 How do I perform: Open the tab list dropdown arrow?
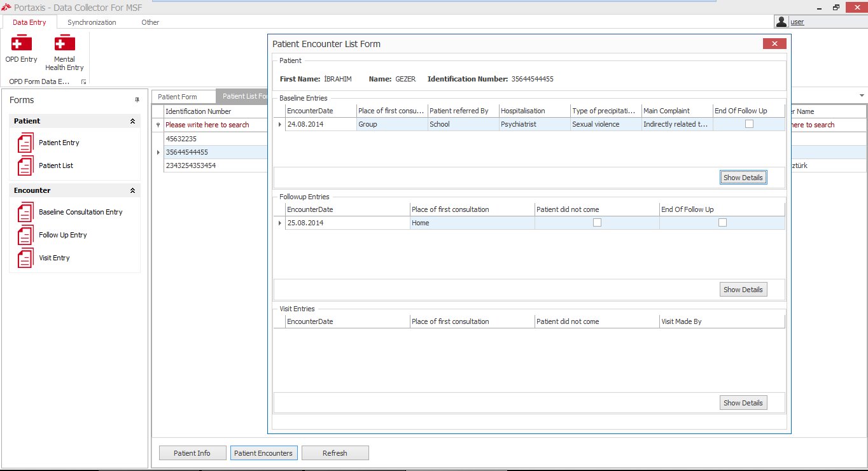click(x=862, y=95)
